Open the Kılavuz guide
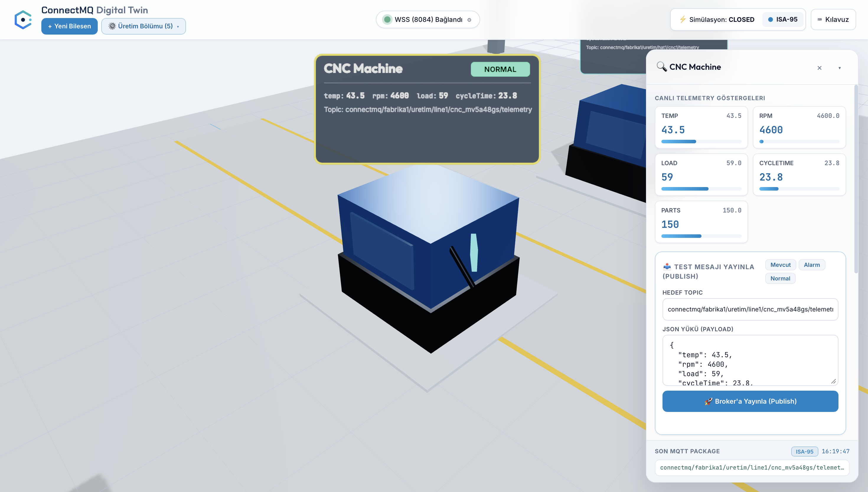 pos(833,19)
